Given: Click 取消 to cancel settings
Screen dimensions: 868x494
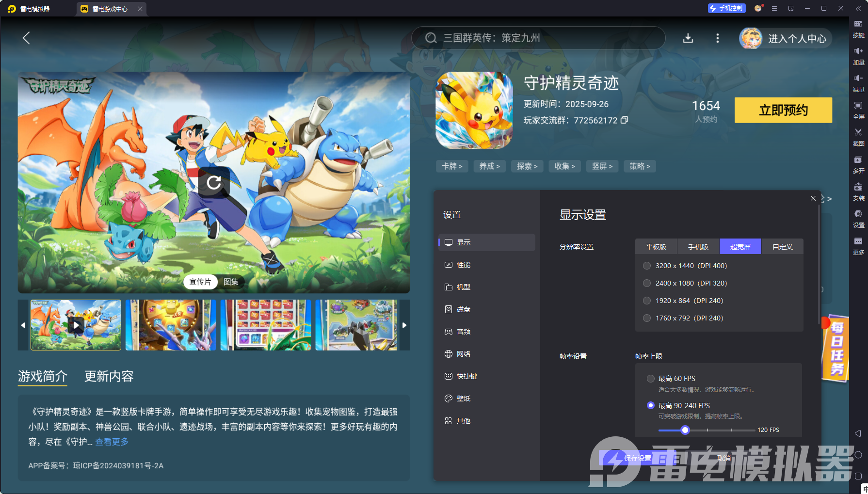Looking at the screenshot, I should (724, 458).
